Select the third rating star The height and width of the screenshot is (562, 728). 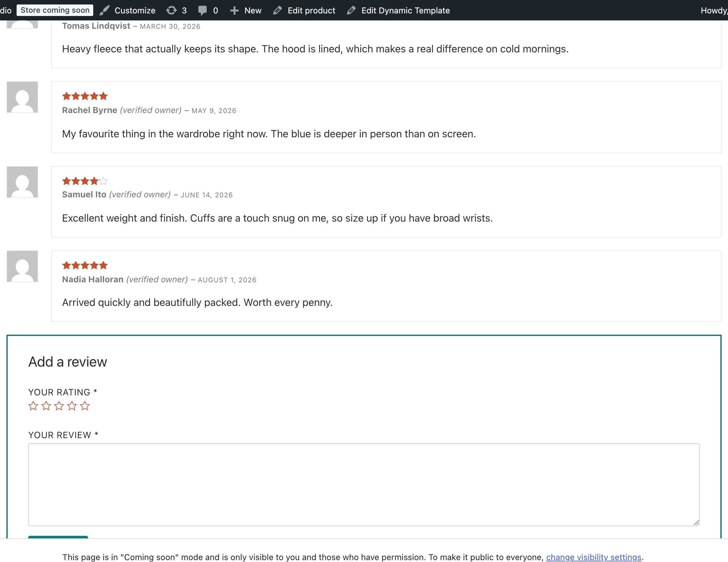point(59,406)
